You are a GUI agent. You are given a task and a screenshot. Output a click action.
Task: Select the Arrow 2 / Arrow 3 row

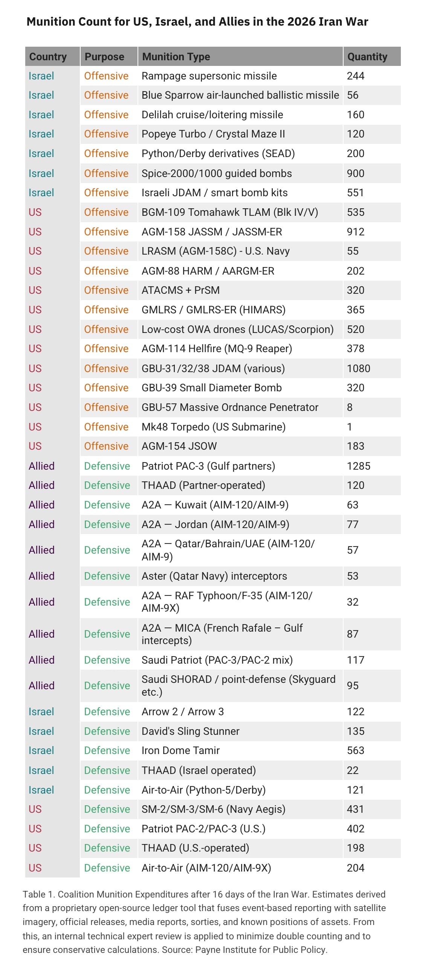183,712
